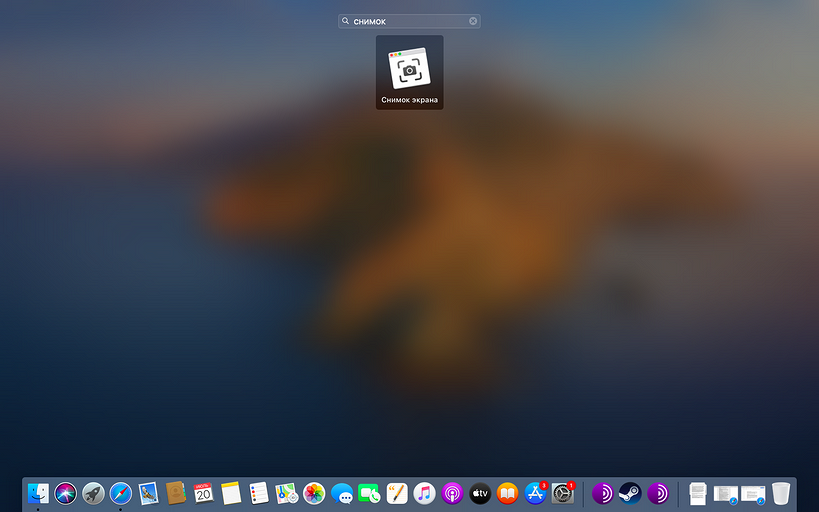Open the Podcasts app in Dock
Screen dimensions: 819x512
pyautogui.click(x=452, y=493)
